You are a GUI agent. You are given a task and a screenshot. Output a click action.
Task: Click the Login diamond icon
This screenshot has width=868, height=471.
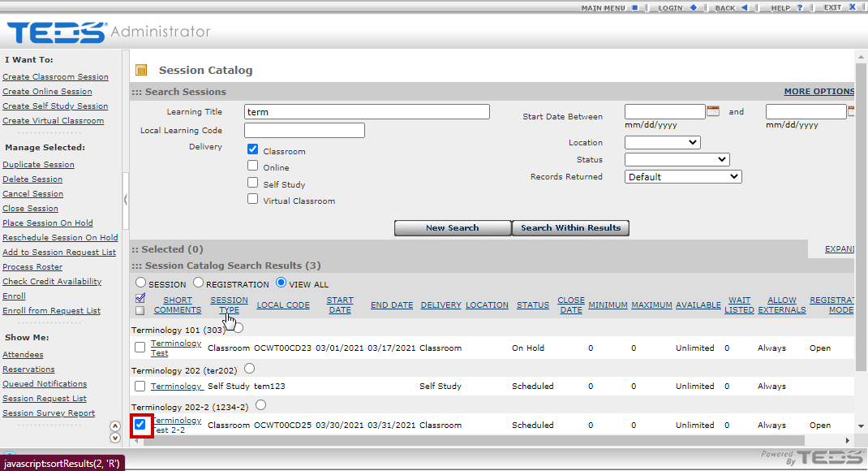click(x=693, y=7)
